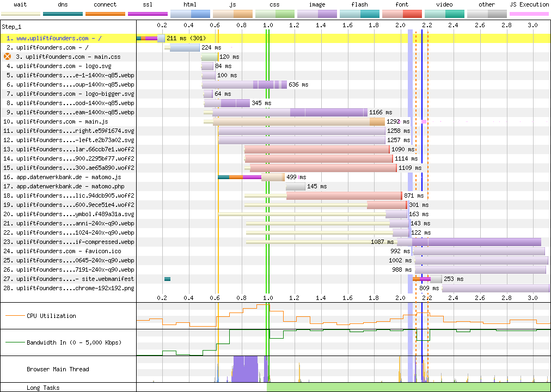Click the 224 ms html bar
Screen dimensions: 551x392
click(182, 47)
